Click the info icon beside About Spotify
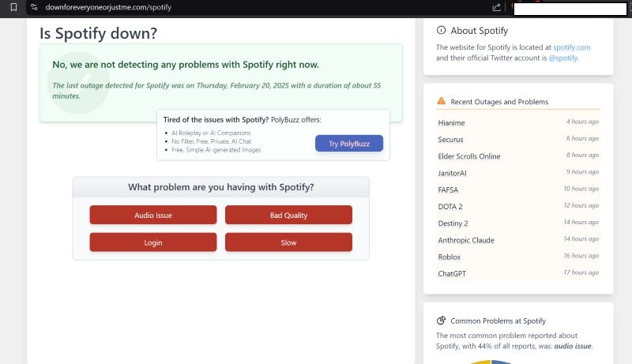 pyautogui.click(x=441, y=30)
